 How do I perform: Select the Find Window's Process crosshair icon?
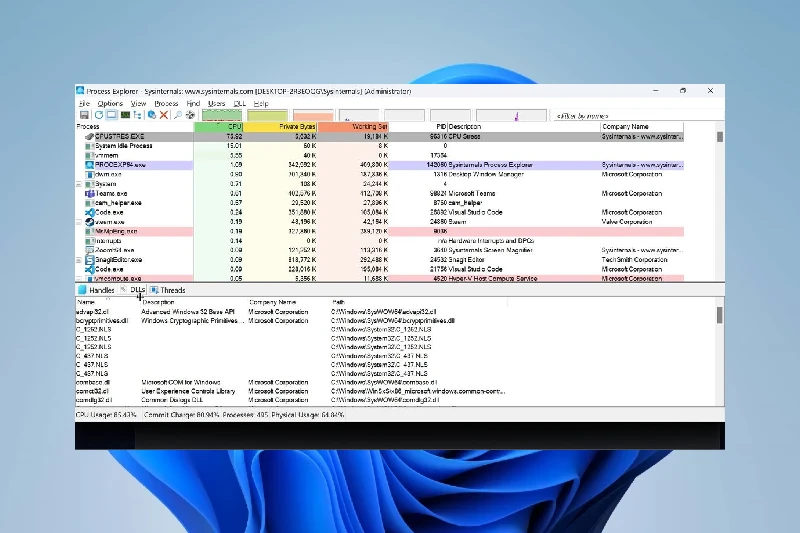point(190,115)
